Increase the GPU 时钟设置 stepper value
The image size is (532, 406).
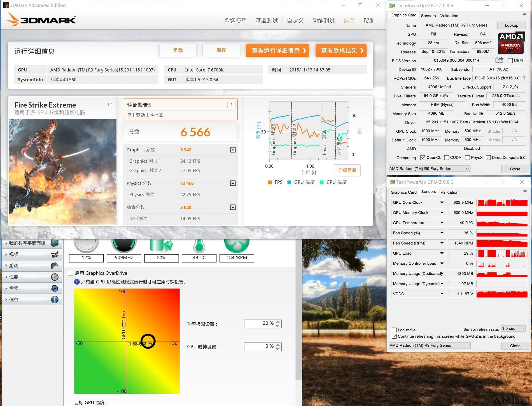click(277, 345)
